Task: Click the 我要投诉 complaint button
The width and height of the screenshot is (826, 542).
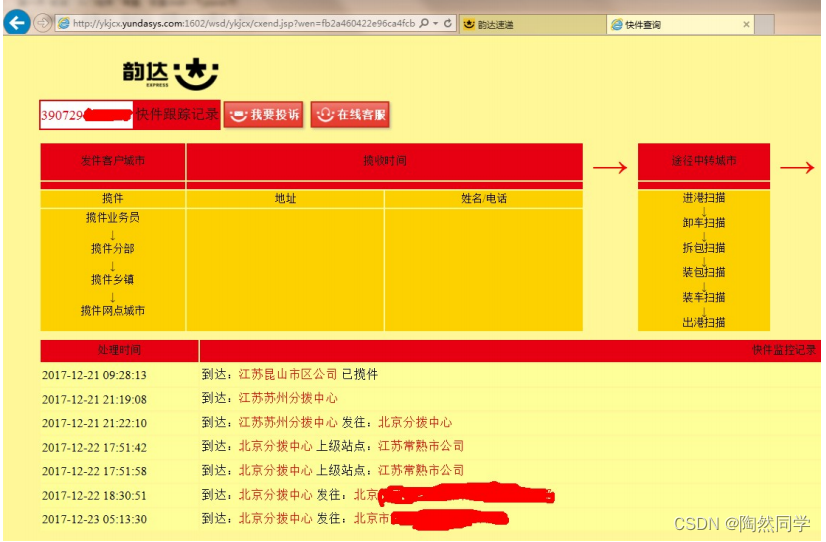Action: click(x=264, y=114)
